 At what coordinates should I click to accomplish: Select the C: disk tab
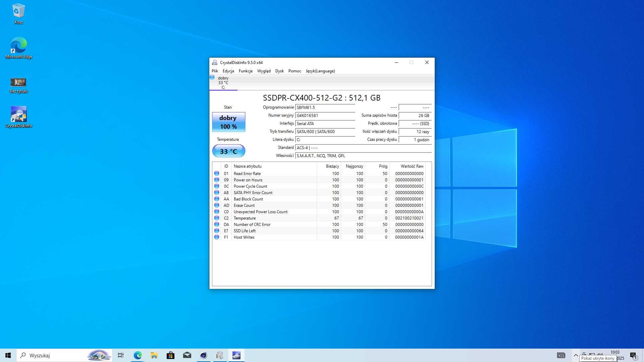pyautogui.click(x=223, y=83)
